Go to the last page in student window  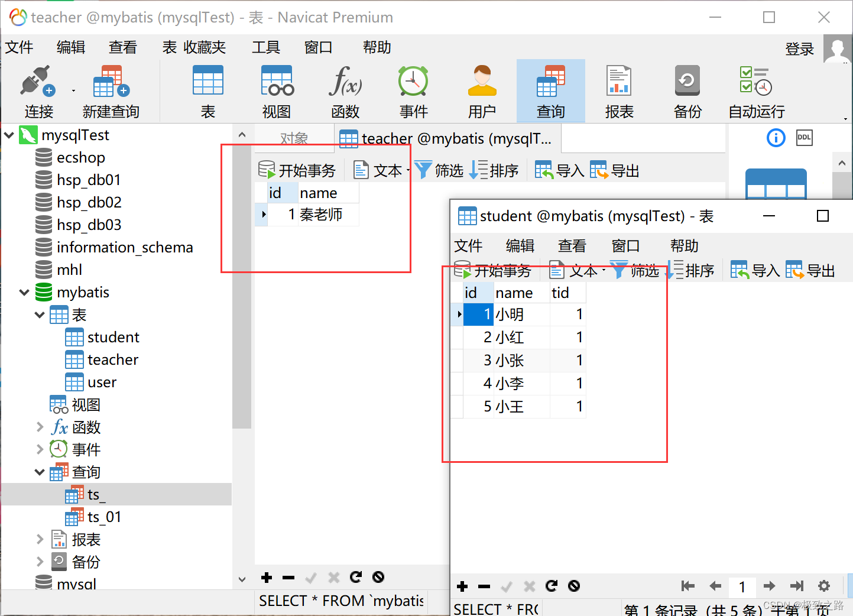797,586
